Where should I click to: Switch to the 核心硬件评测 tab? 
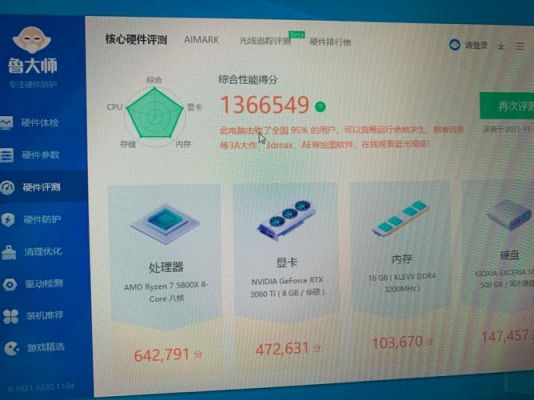click(x=136, y=39)
